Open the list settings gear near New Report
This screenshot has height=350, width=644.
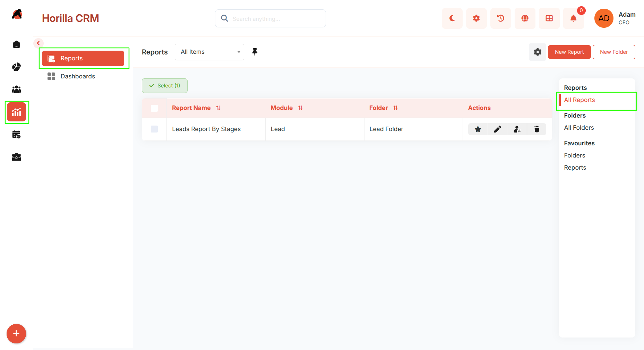pyautogui.click(x=538, y=52)
